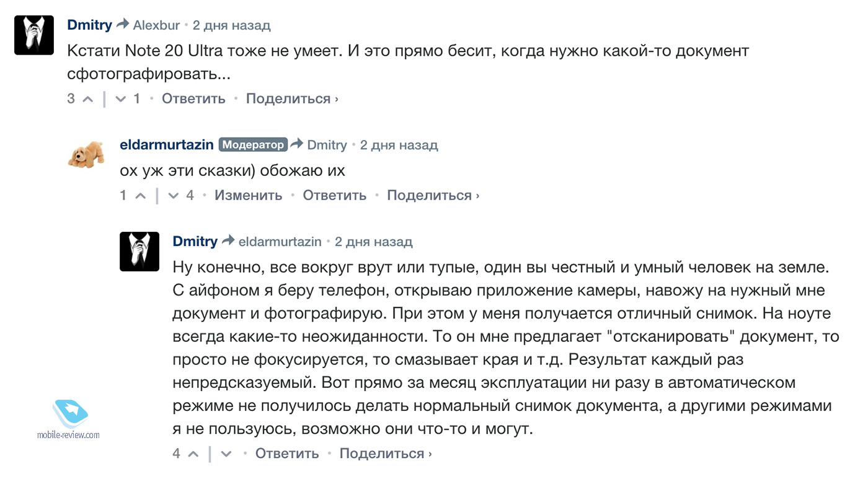Screen dimensions: 868x479
Task: Open the first comment's '2 дня назад' timestamp
Action: pyautogui.click(x=231, y=25)
